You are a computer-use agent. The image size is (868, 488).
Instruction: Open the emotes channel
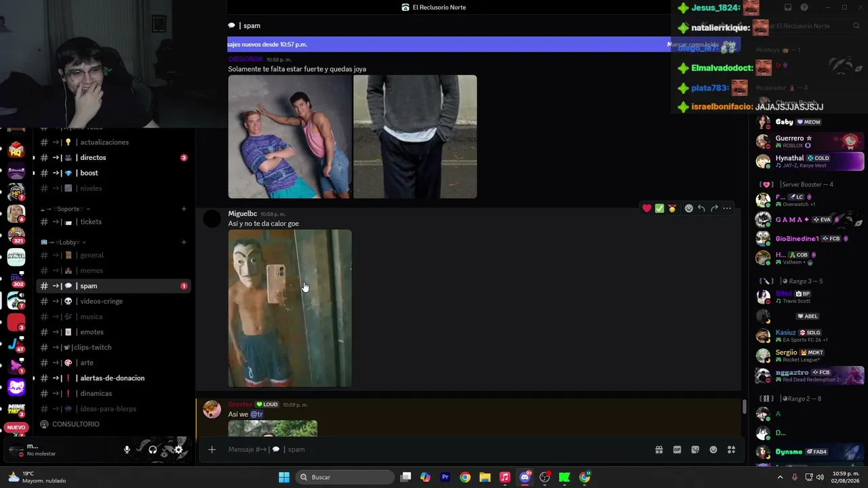pos(113,332)
